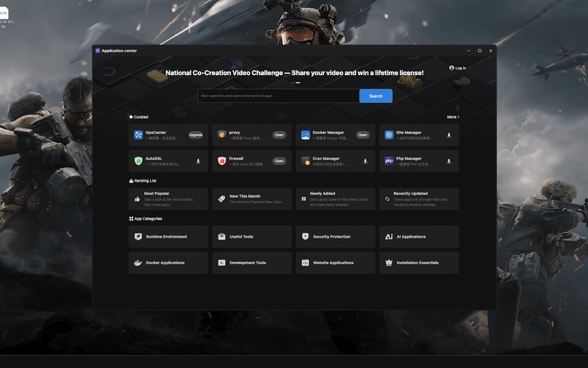Open the Runtime Environment category
Screen dimensions: 588x368
coord(168,236)
